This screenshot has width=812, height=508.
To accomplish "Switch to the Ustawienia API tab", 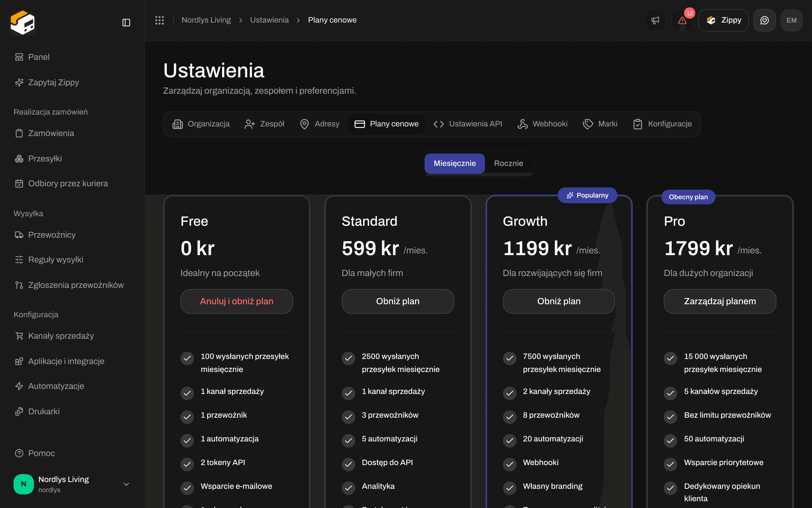I will [467, 124].
